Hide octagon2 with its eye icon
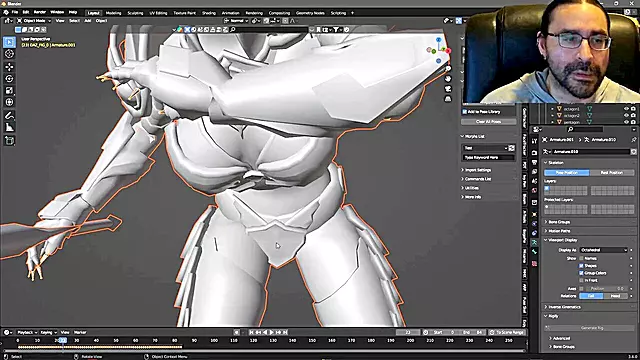 [x=626, y=116]
